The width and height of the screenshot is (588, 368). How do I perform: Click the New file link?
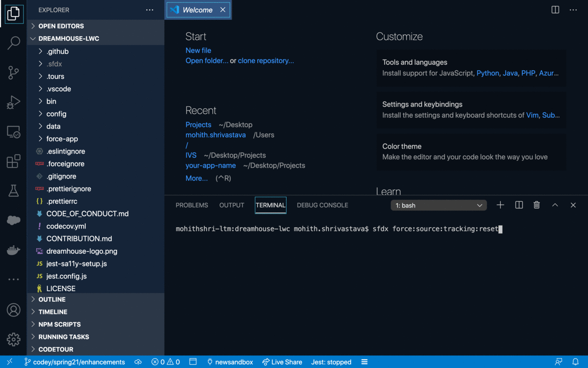(198, 51)
